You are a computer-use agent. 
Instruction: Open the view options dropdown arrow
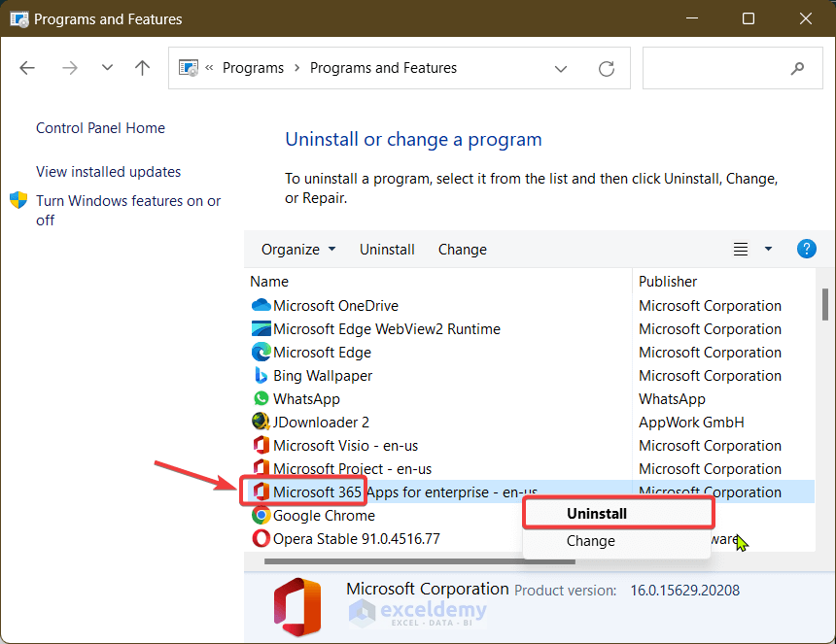click(768, 250)
